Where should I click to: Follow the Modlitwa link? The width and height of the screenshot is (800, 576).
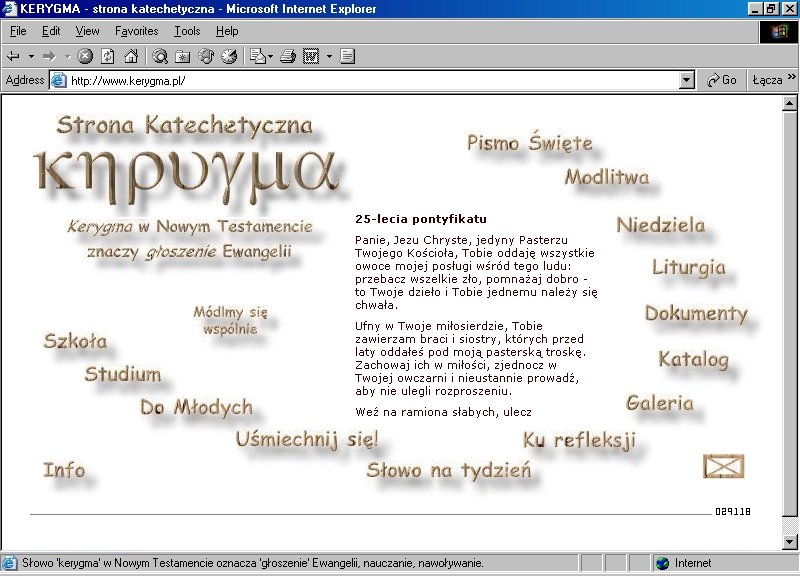click(606, 178)
